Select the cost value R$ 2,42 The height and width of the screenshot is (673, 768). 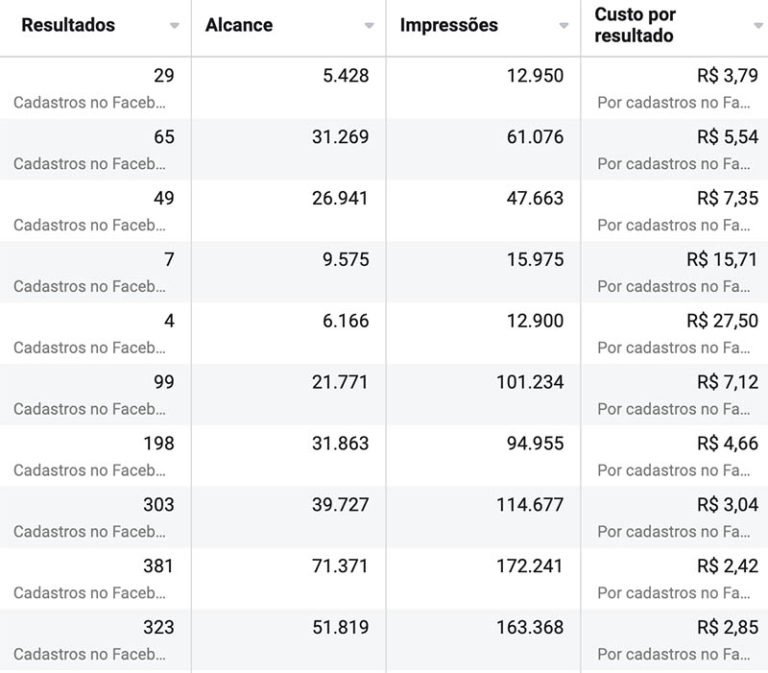[x=728, y=566]
